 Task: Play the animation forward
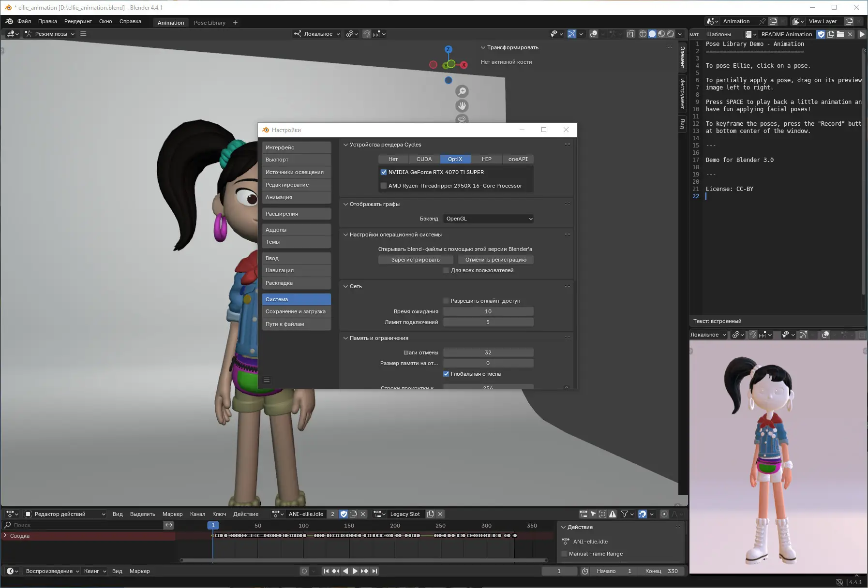tap(355, 571)
